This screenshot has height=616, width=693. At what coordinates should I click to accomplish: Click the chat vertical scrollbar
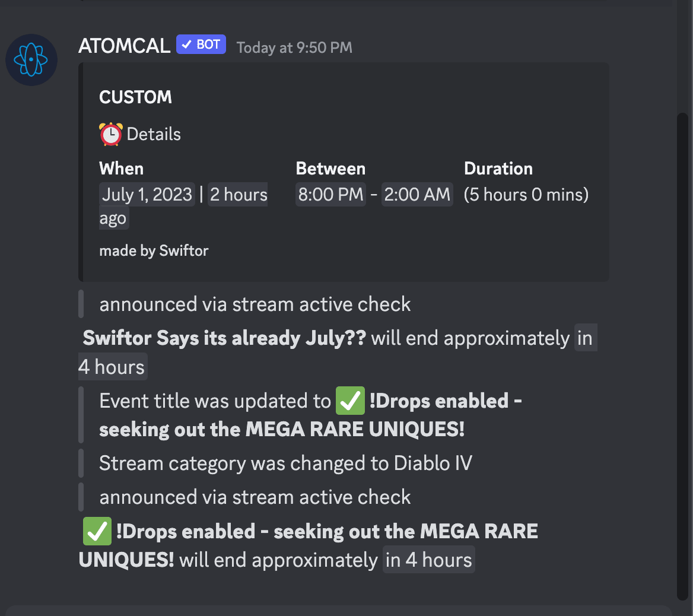[683, 356]
